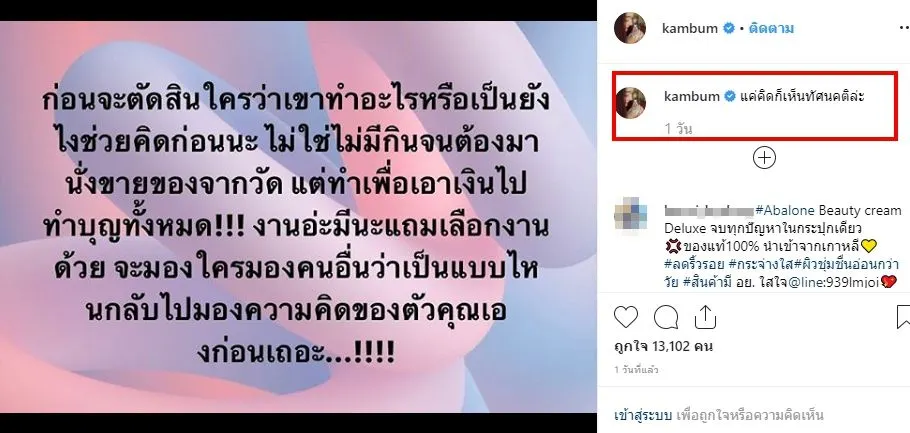Open the #กระจ่างใส hashtag
This screenshot has width=910, height=433.
click(760, 264)
